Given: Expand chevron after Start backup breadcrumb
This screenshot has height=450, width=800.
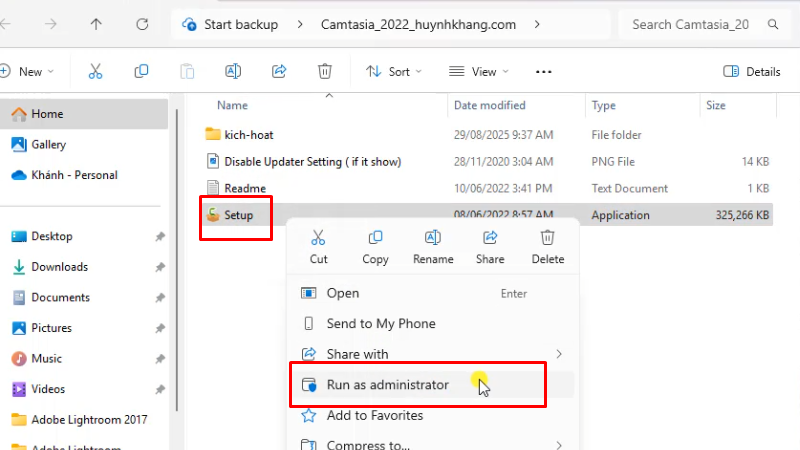Looking at the screenshot, I should (300, 24).
